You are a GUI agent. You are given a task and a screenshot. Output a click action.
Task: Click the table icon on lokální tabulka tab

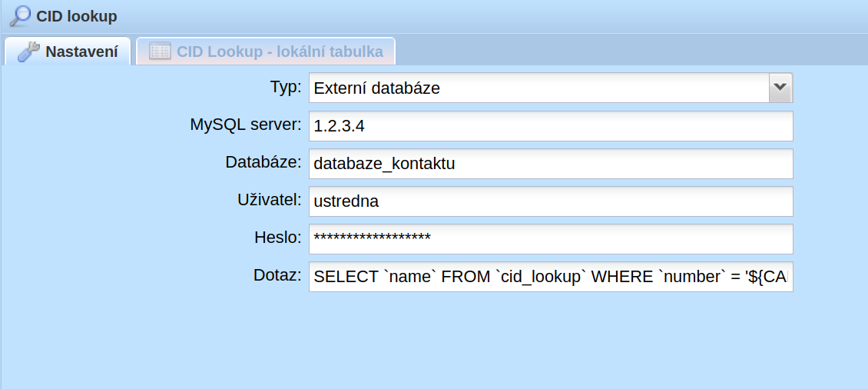click(x=160, y=52)
